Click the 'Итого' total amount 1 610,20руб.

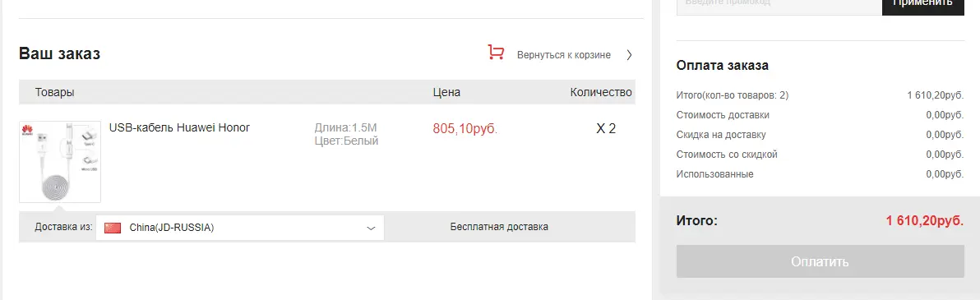(924, 220)
